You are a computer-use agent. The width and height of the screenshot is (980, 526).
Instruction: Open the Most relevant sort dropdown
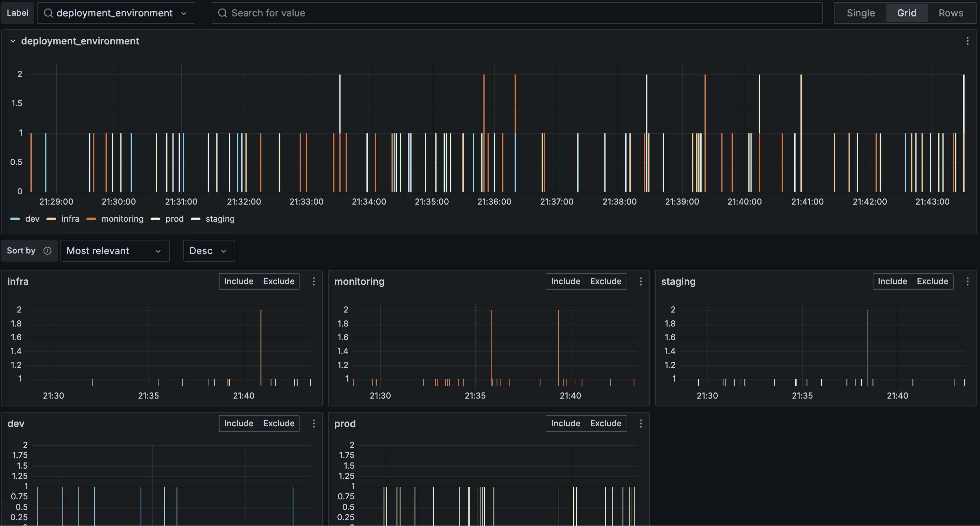click(x=114, y=250)
